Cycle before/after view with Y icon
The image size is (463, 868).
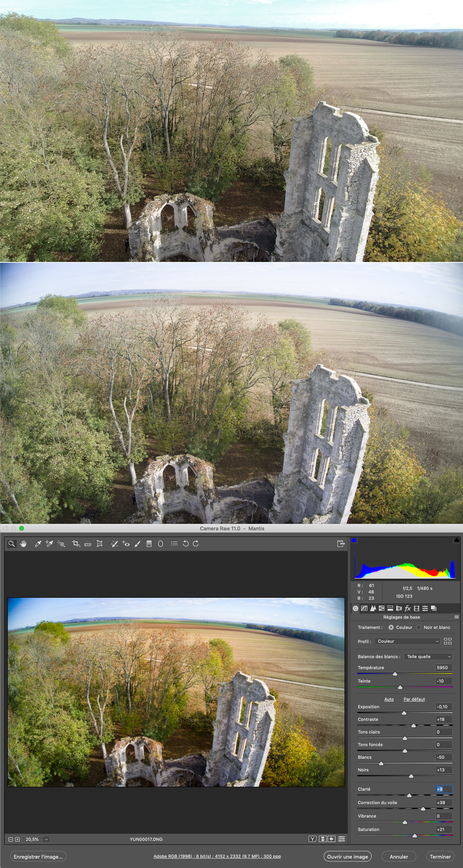312,839
